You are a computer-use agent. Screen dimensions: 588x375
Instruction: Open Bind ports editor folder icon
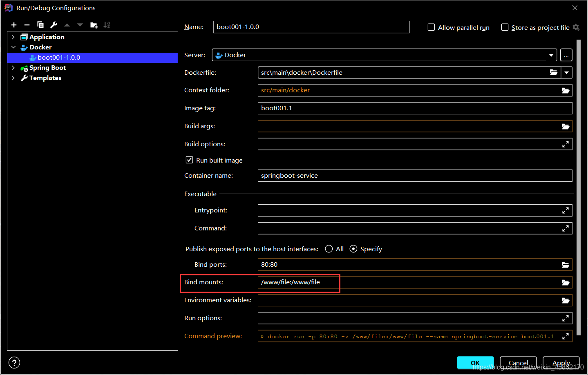(x=566, y=265)
